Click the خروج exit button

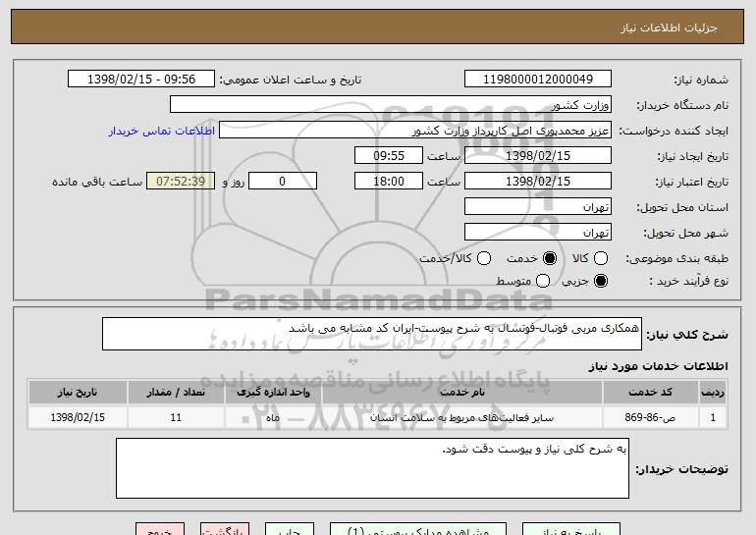point(160,529)
